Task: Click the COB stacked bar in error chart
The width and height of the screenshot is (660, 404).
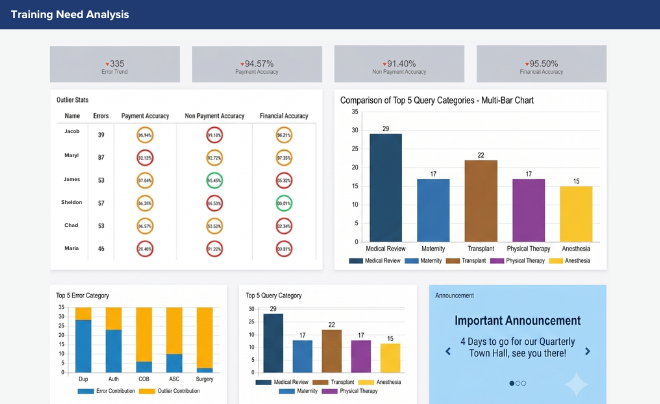Action: point(144,340)
